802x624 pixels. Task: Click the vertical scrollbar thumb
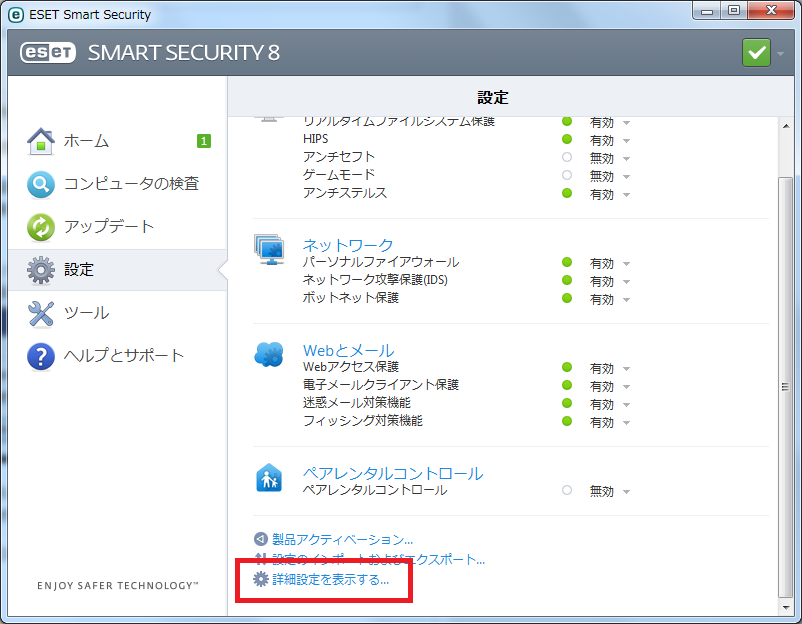pos(785,387)
